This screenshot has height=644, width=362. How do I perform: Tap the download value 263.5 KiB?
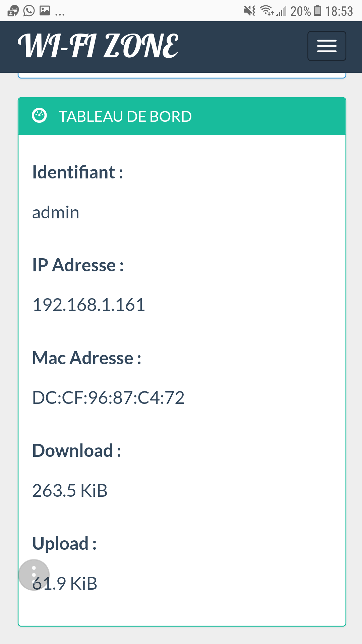click(70, 491)
